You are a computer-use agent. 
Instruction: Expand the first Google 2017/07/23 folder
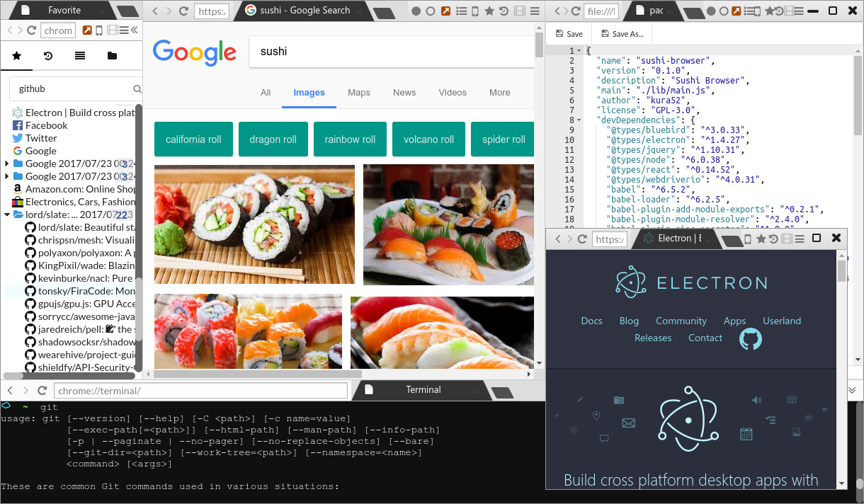click(8, 164)
